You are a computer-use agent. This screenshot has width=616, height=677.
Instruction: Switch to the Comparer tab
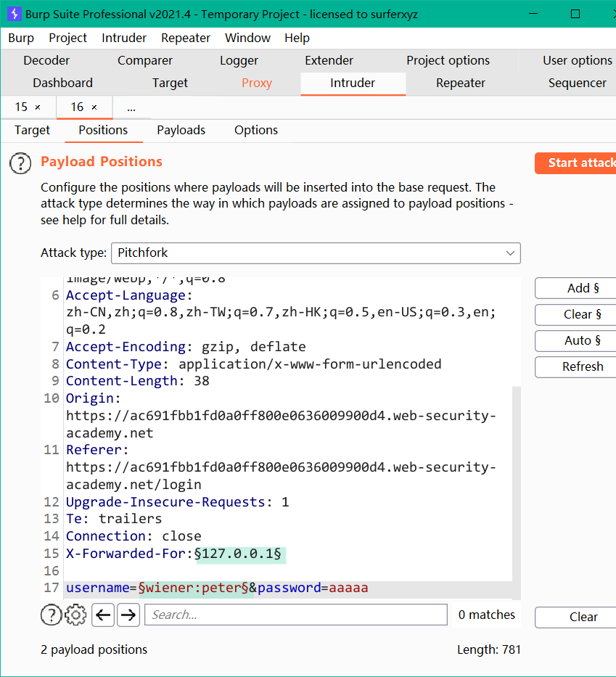[x=145, y=60]
